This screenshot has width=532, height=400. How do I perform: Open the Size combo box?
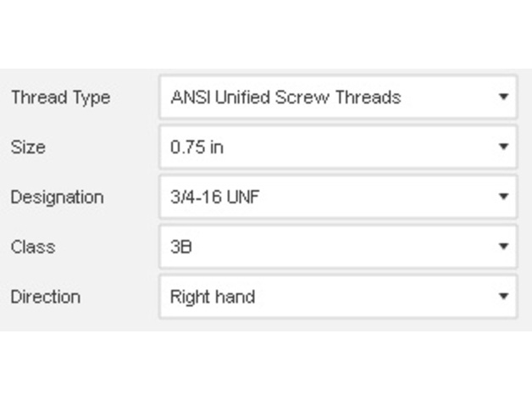coord(337,147)
